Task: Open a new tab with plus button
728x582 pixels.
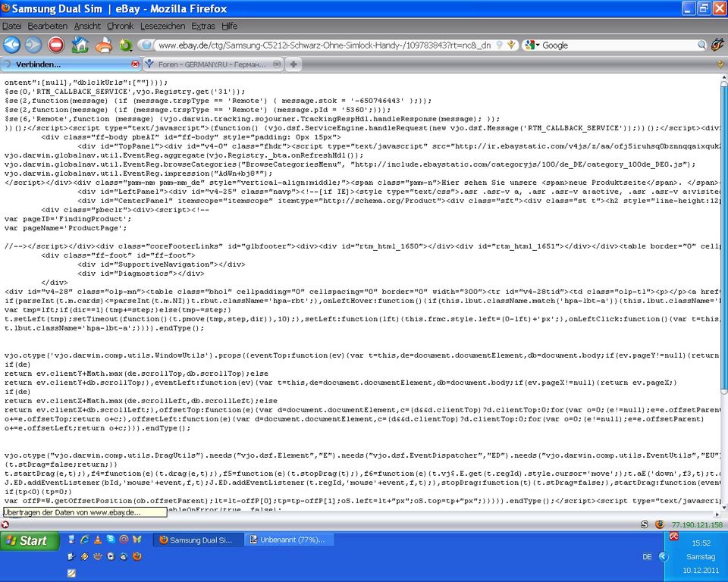Action: [293, 64]
